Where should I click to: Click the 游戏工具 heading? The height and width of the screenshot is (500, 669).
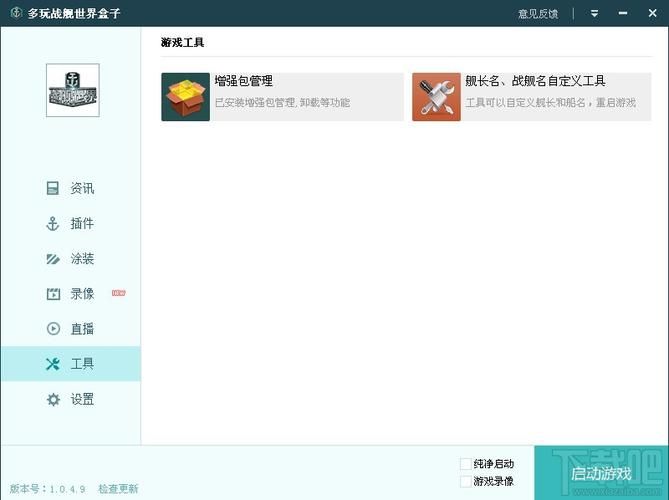pos(183,42)
